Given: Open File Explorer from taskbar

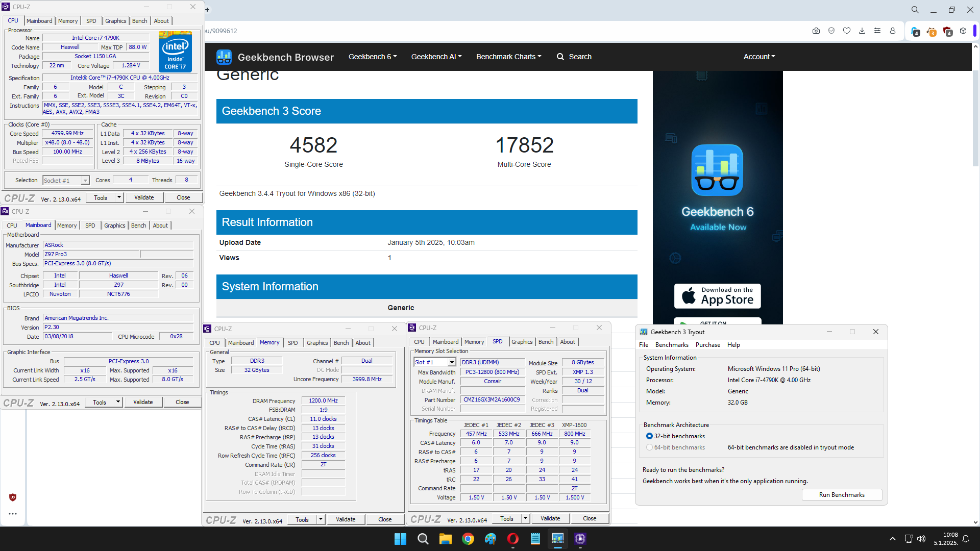Looking at the screenshot, I should [446, 539].
